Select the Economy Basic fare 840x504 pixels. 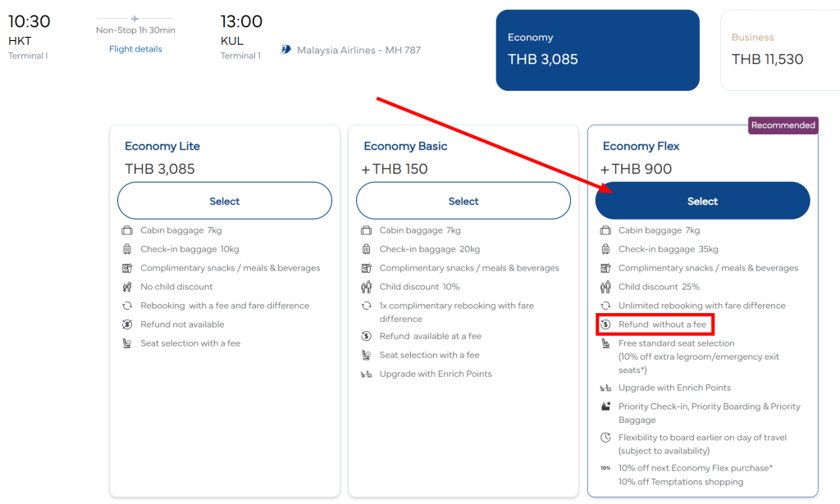[x=463, y=201]
